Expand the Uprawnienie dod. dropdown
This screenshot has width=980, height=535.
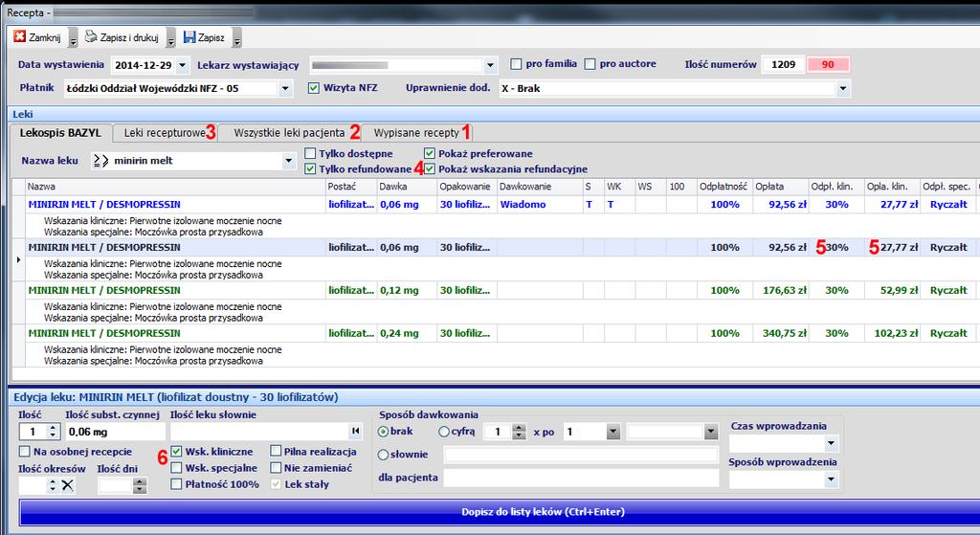[843, 88]
